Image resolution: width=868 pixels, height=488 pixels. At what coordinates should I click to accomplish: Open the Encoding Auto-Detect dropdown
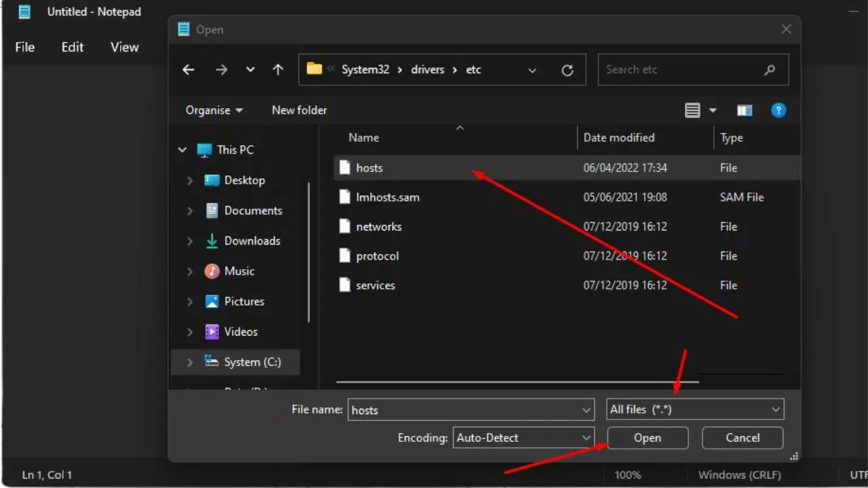[524, 438]
